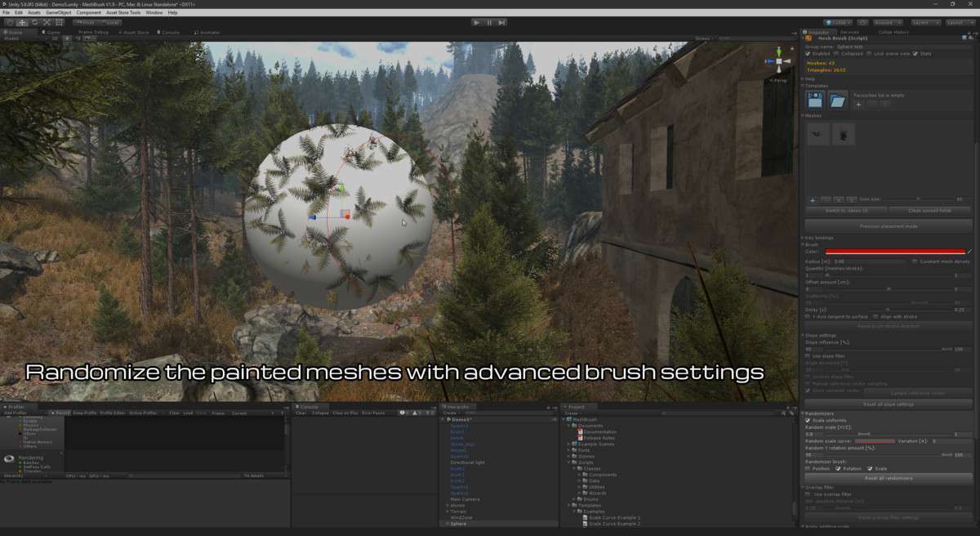Screen dimensions: 980x536
Task: Collapse the Slope settings section
Action: [x=803, y=335]
